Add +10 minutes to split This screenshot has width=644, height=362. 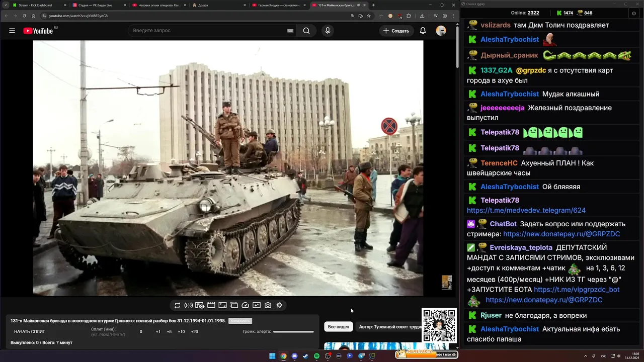point(181,331)
